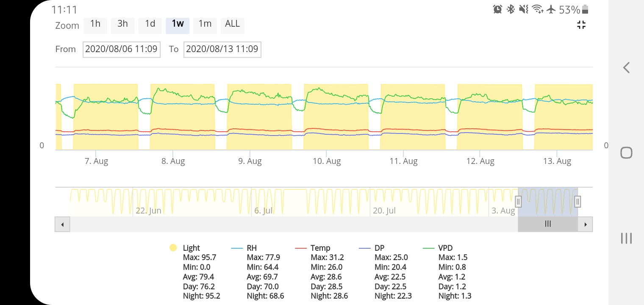The image size is (644, 305).
Task: Toggle the VPD series in legend
Action: 438,248
